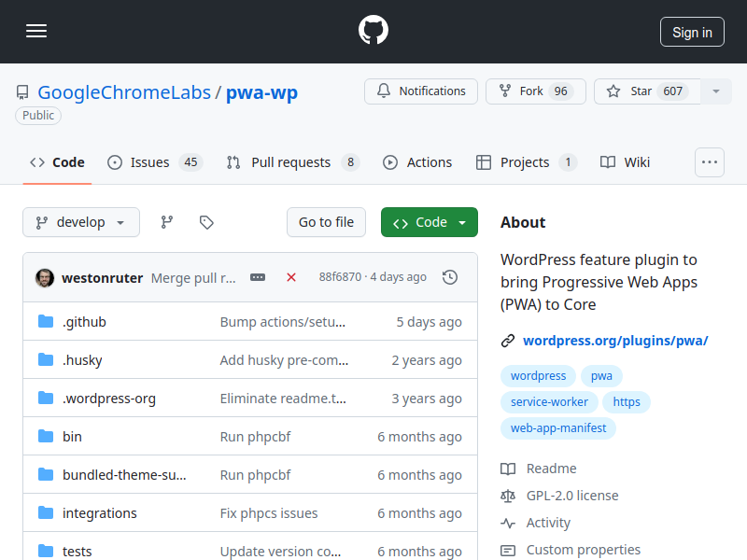Click the Issues count badge 45
747x560 pixels.
point(190,162)
